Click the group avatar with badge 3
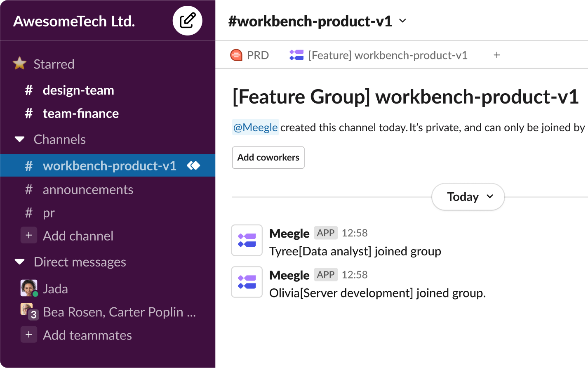Viewport: 588px width, 368px height. coord(29,311)
